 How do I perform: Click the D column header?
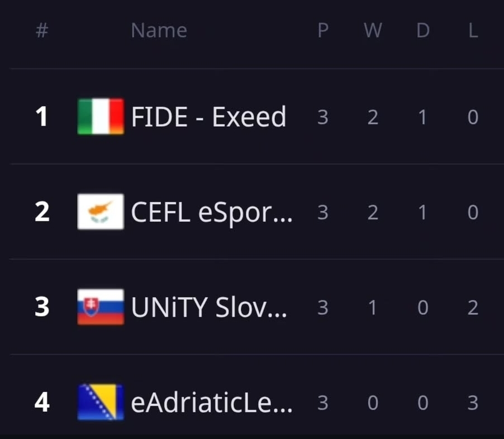coord(423,31)
